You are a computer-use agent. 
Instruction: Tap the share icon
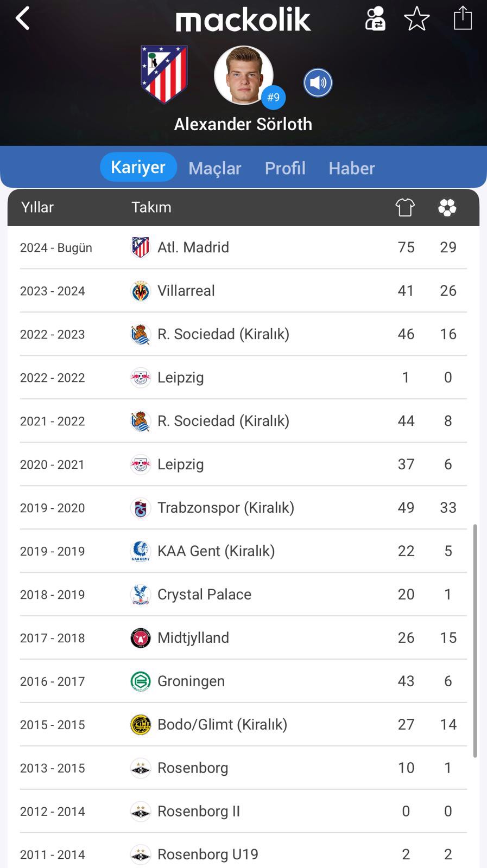tap(463, 18)
